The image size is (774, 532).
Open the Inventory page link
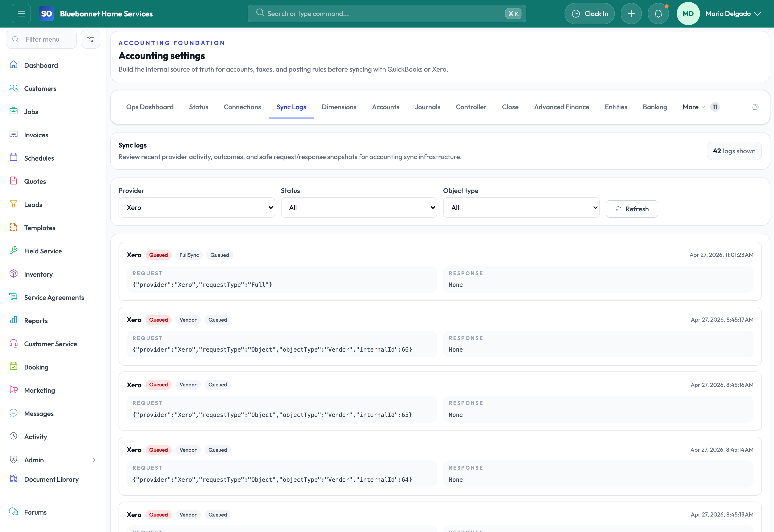pyautogui.click(x=38, y=274)
